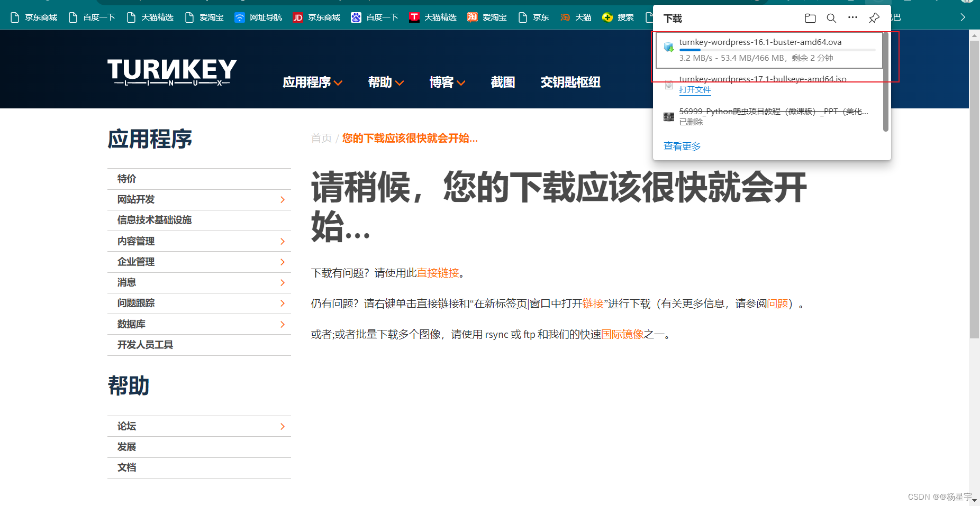Image resolution: width=980 pixels, height=506 pixels.
Task: Open the first 百度一下 bookmark
Action: 92,17
